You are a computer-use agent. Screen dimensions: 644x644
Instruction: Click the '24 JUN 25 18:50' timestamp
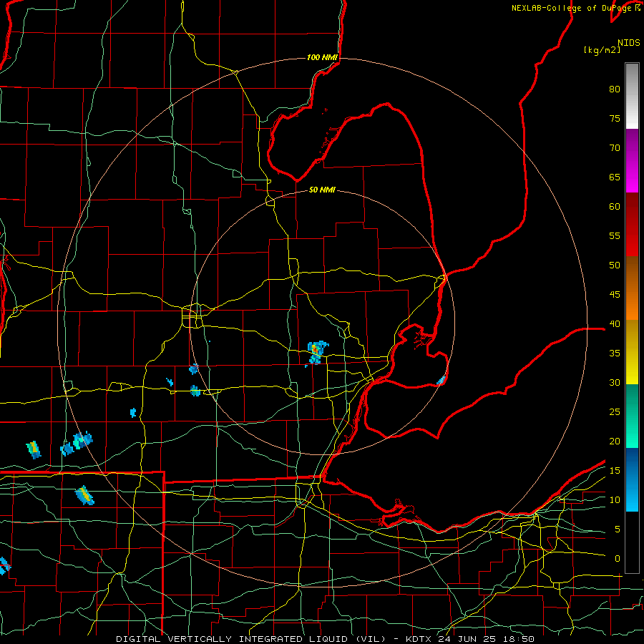coord(486,639)
